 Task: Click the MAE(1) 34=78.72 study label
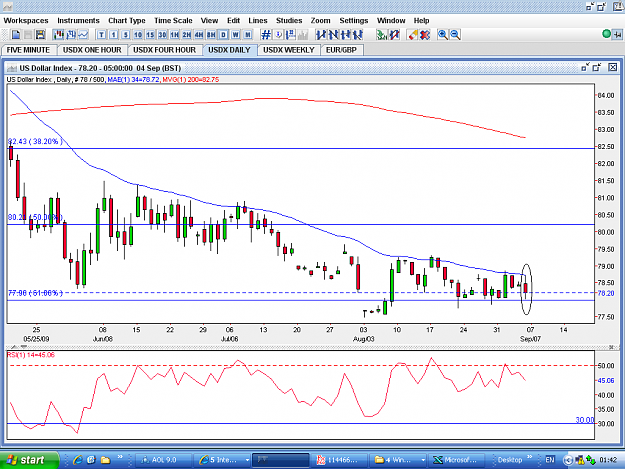(x=133, y=80)
